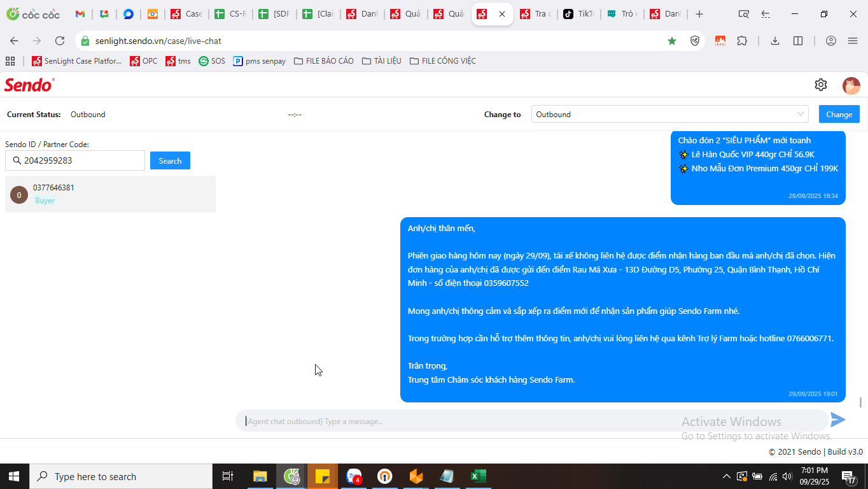Go back to the previous page

tap(14, 41)
